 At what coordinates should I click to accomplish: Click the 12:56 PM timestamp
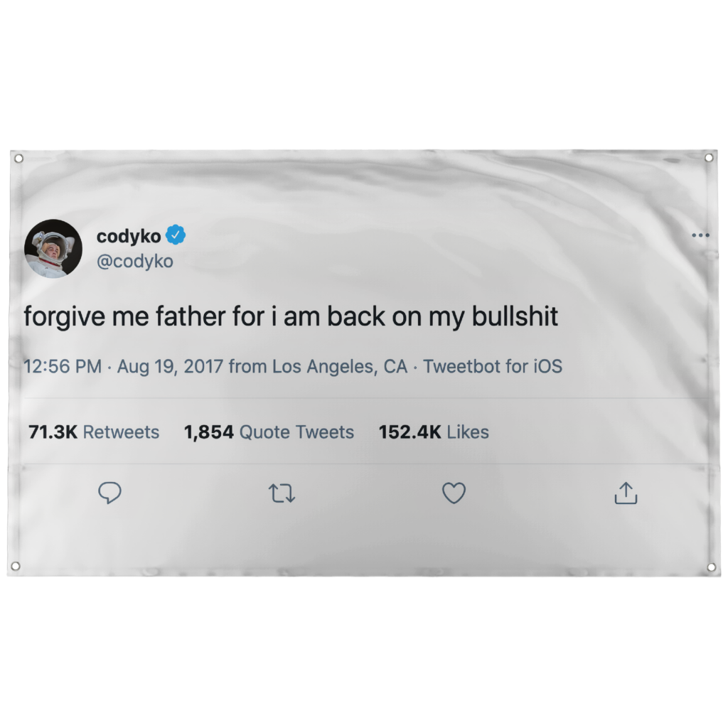tap(63, 366)
